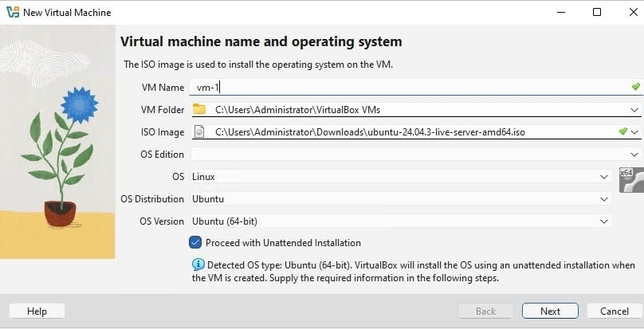Click the disabled Back button
The width and height of the screenshot is (644, 329).
click(485, 311)
